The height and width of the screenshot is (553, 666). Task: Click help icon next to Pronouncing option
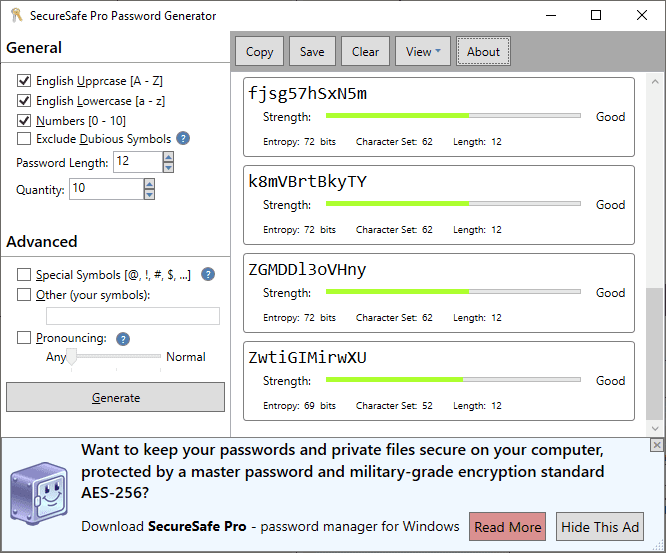(x=123, y=339)
